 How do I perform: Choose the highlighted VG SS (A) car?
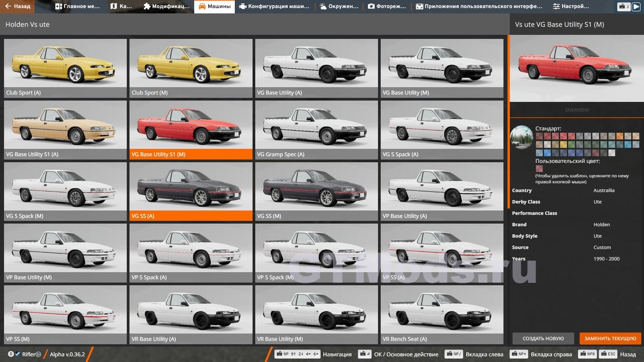point(191,192)
